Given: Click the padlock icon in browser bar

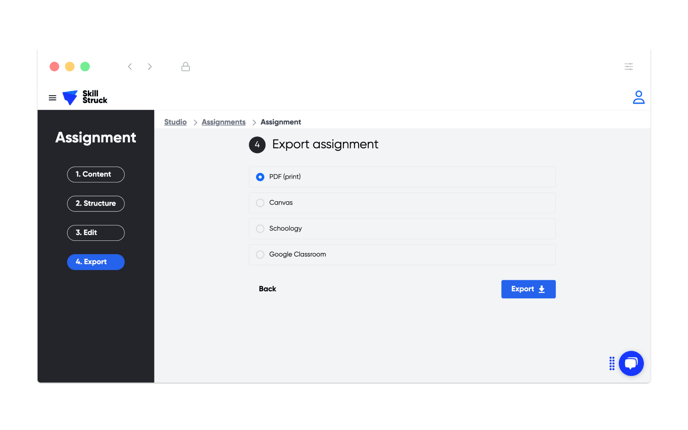Looking at the screenshot, I should pyautogui.click(x=186, y=66).
